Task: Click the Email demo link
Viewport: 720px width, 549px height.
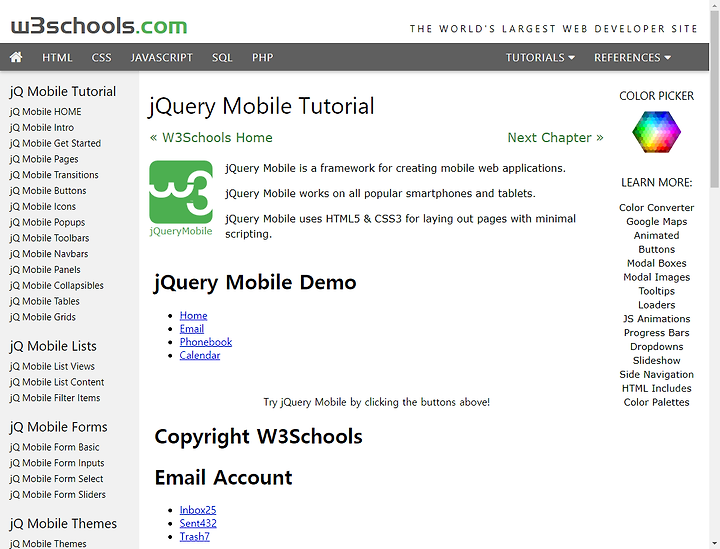Action: click(191, 329)
